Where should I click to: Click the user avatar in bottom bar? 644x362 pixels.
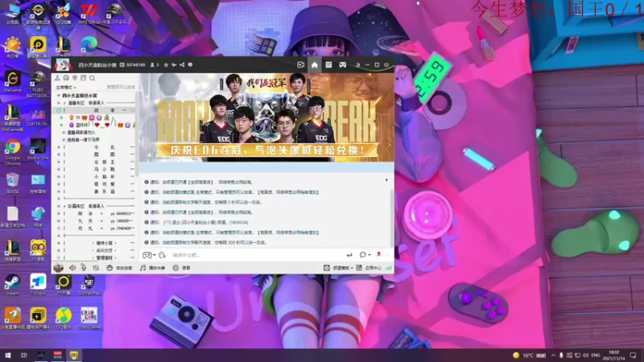coord(58,268)
